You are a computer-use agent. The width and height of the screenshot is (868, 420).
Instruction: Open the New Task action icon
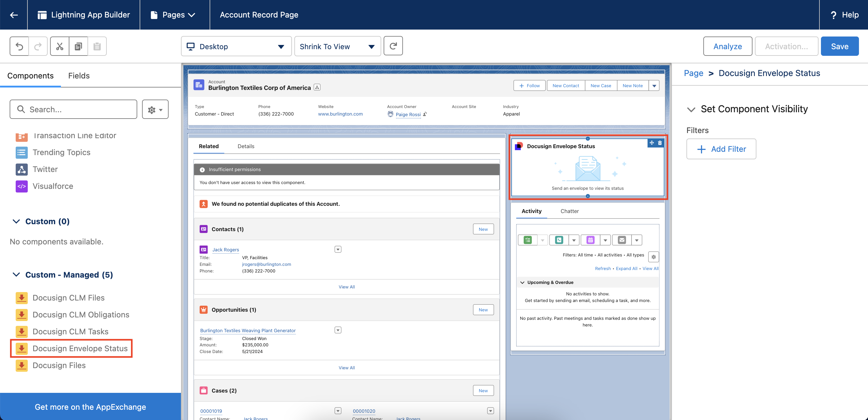[528, 240]
